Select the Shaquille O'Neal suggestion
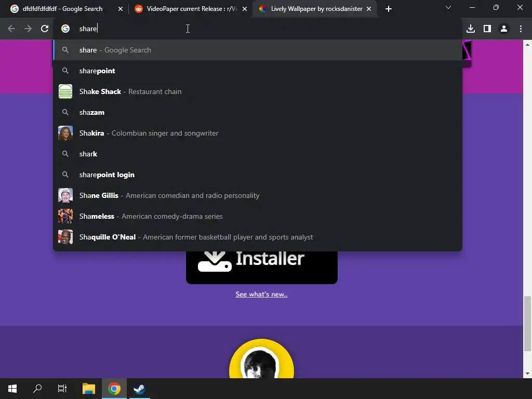This screenshot has width=532, height=399. pos(258,237)
